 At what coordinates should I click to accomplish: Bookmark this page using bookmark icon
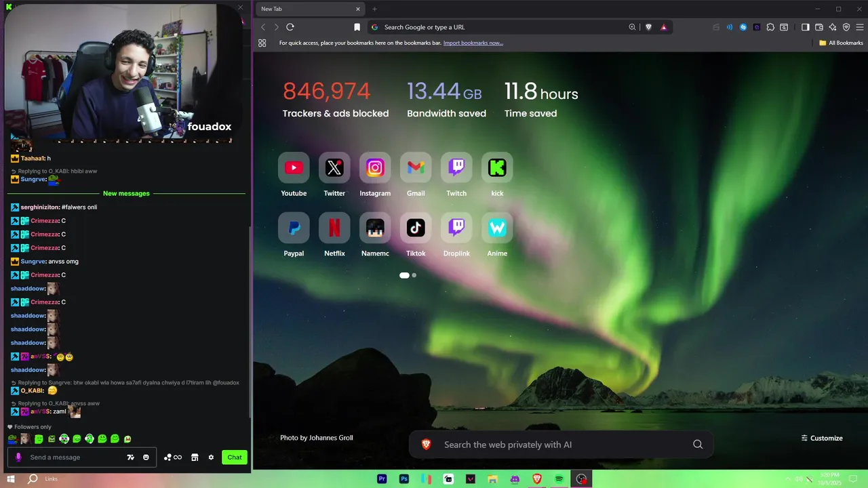coord(357,27)
